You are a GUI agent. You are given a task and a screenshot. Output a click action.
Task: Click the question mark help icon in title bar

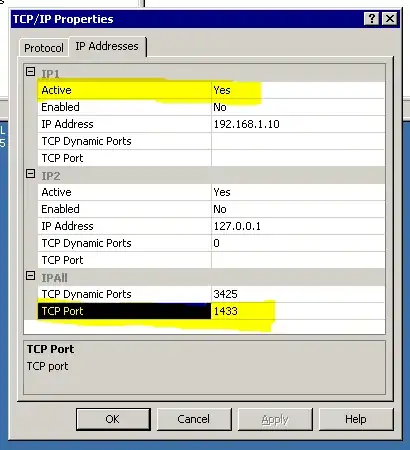372,18
